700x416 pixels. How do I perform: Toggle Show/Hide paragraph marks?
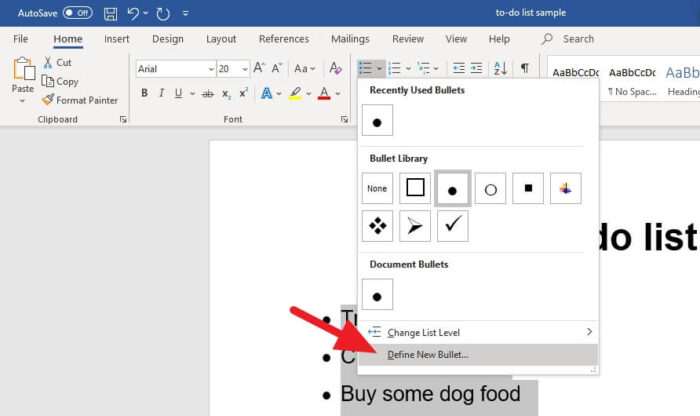coord(525,68)
